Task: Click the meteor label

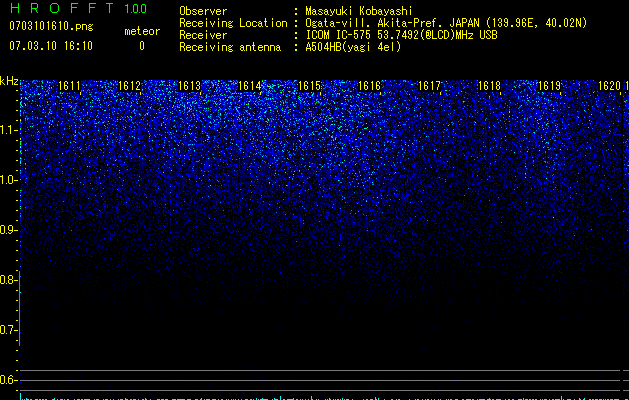Action: pyautogui.click(x=142, y=31)
